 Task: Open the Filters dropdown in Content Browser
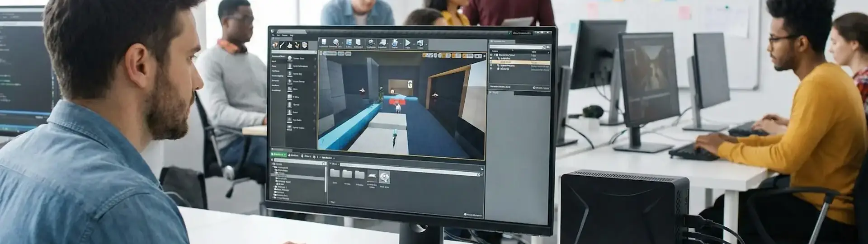click(335, 164)
